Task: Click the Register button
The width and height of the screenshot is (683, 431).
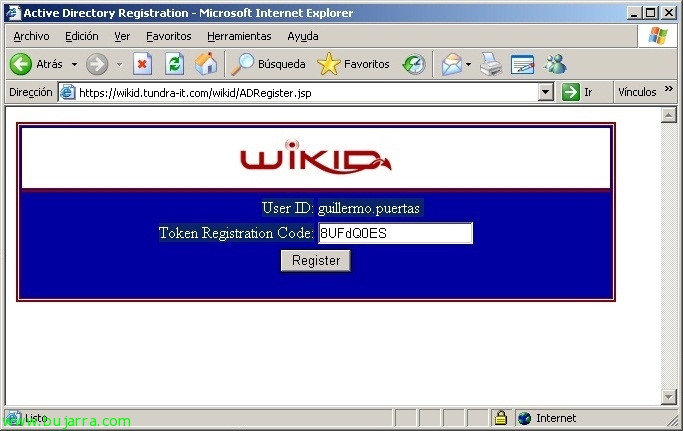Action: click(x=316, y=261)
